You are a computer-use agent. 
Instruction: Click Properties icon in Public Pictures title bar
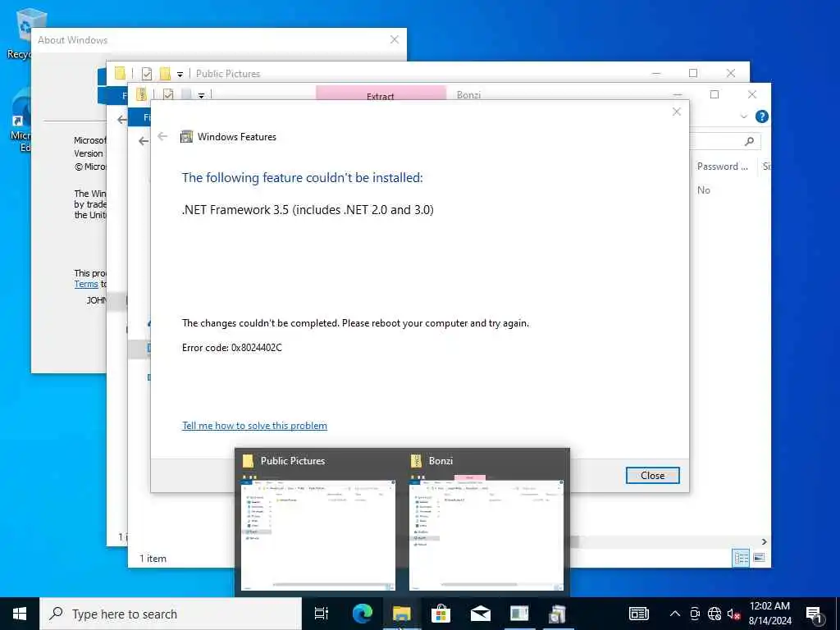click(146, 73)
